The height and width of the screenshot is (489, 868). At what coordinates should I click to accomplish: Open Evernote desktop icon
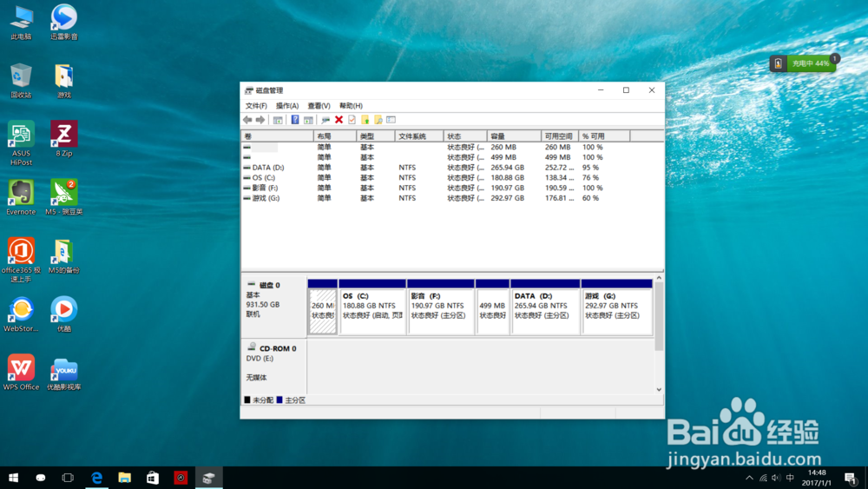coord(21,197)
